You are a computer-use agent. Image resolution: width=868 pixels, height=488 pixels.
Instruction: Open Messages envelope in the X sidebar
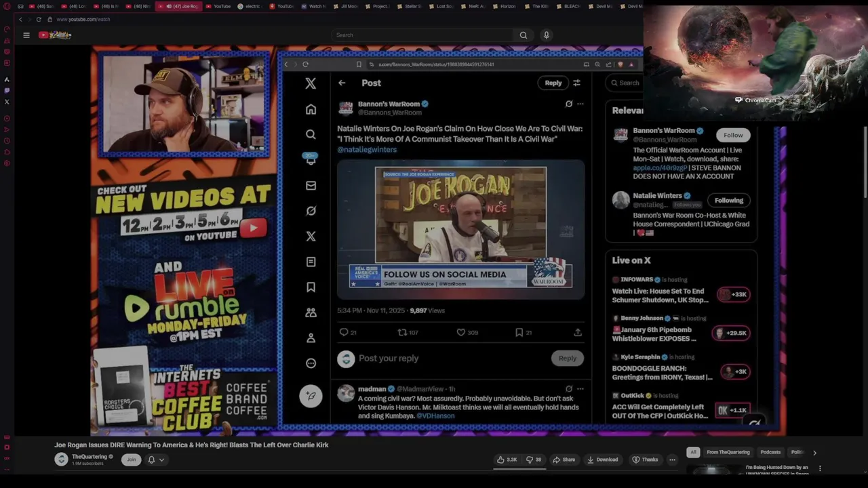(x=311, y=185)
